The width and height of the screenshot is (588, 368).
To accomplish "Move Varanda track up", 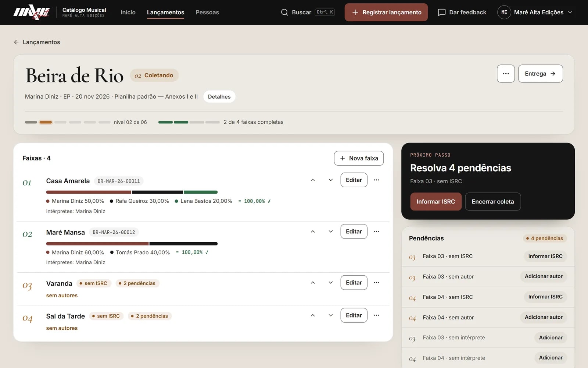I will pos(313,283).
